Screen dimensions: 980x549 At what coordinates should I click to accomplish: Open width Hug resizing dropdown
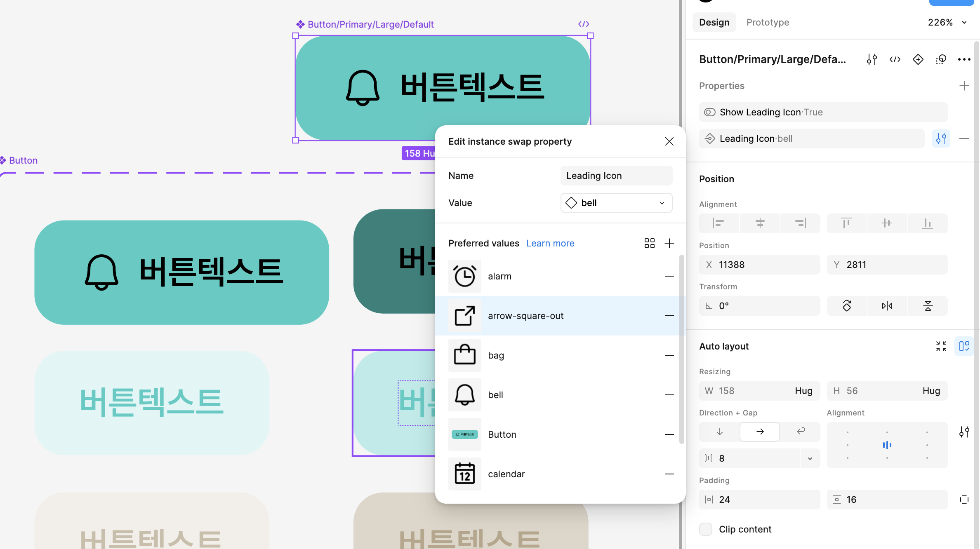(803, 391)
